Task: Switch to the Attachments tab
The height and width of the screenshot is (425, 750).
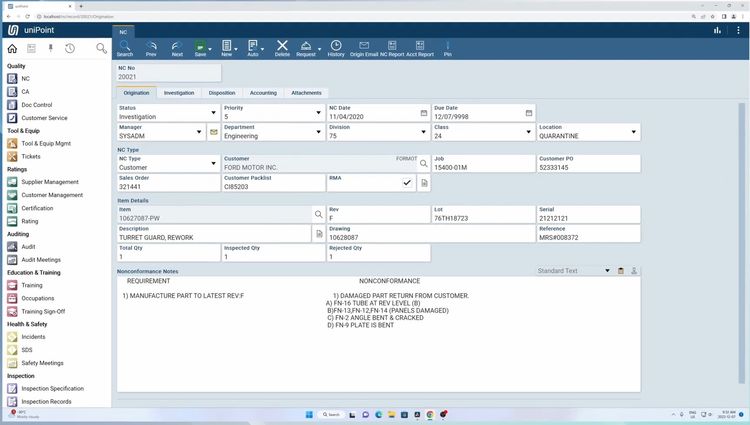Action: pos(307,93)
